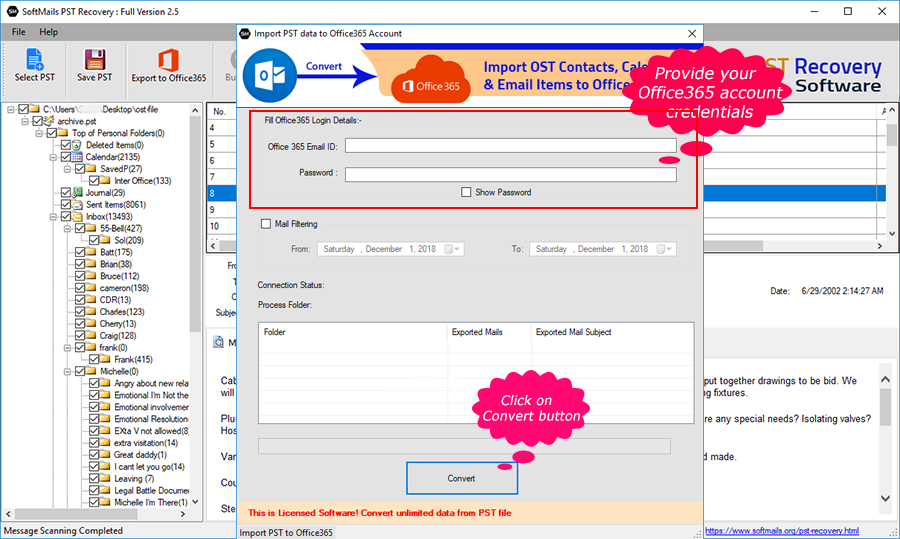Open the To date dropdown arrow
Screen dimensions: 900x539
669,249
